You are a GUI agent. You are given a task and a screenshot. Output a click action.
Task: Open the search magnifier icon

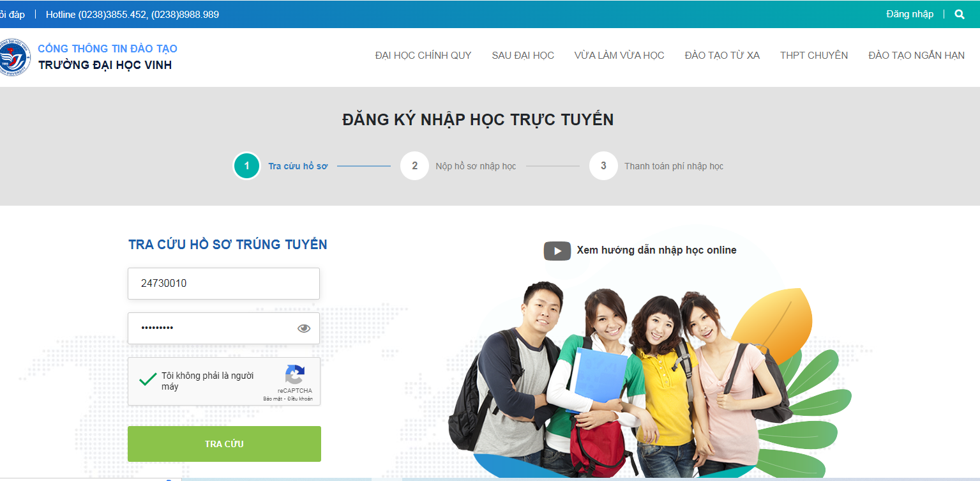(x=959, y=14)
